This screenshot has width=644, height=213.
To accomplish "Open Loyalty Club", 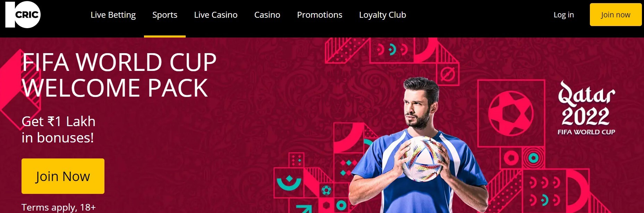I will tap(382, 15).
